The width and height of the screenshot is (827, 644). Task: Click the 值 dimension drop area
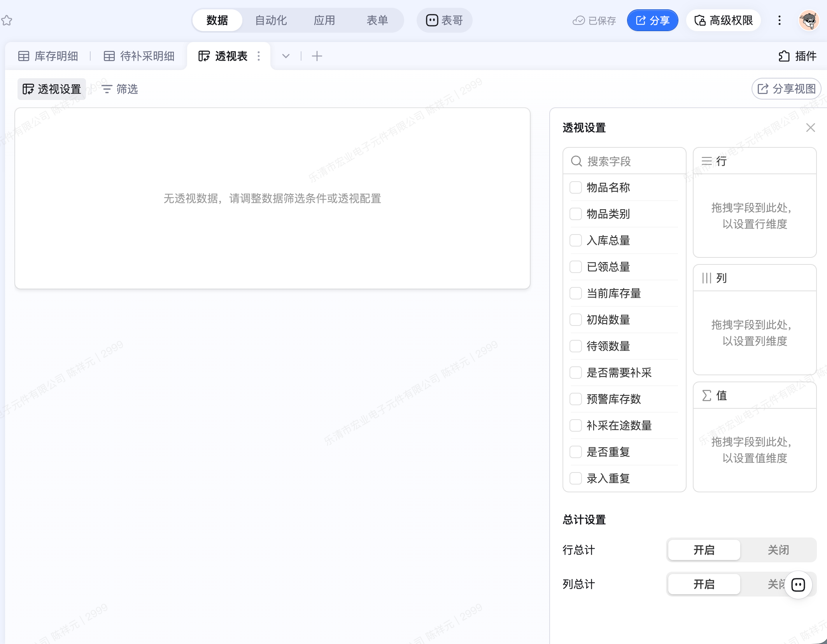(755, 450)
